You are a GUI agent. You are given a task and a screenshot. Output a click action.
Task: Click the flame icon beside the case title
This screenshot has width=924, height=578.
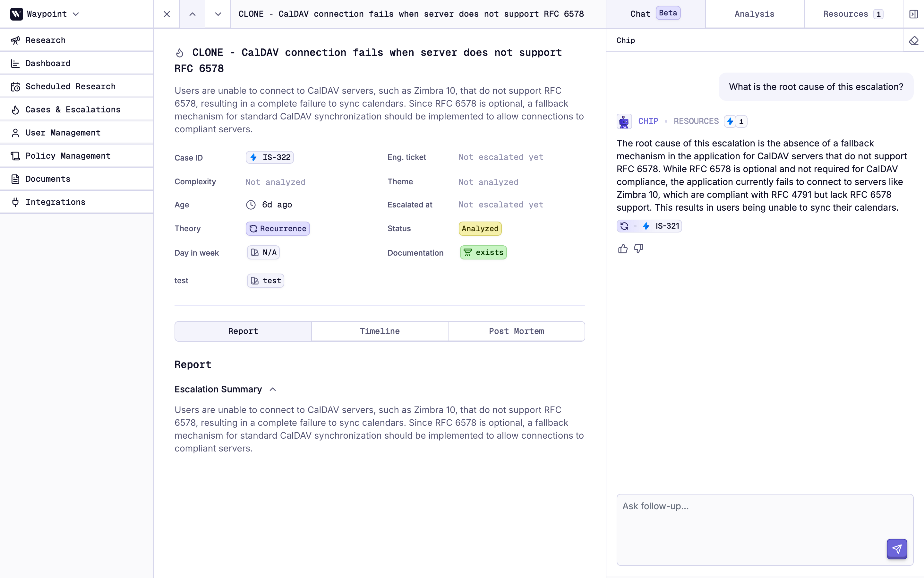pyautogui.click(x=180, y=53)
